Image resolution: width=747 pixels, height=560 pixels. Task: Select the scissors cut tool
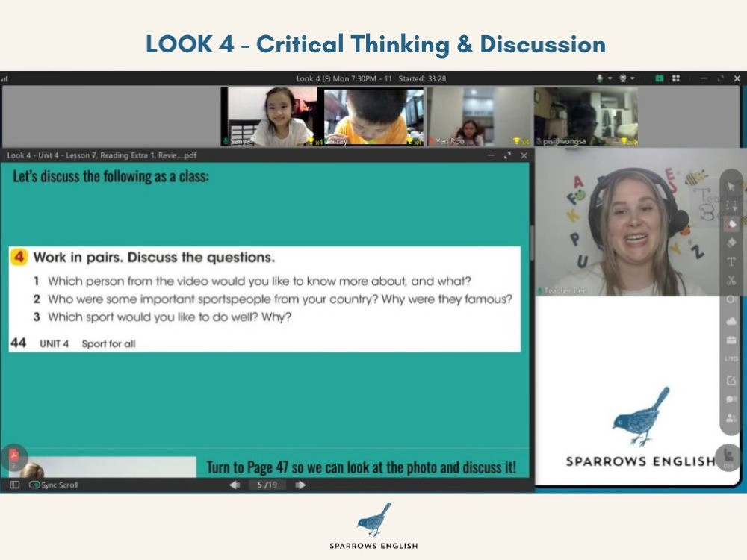tap(731, 281)
